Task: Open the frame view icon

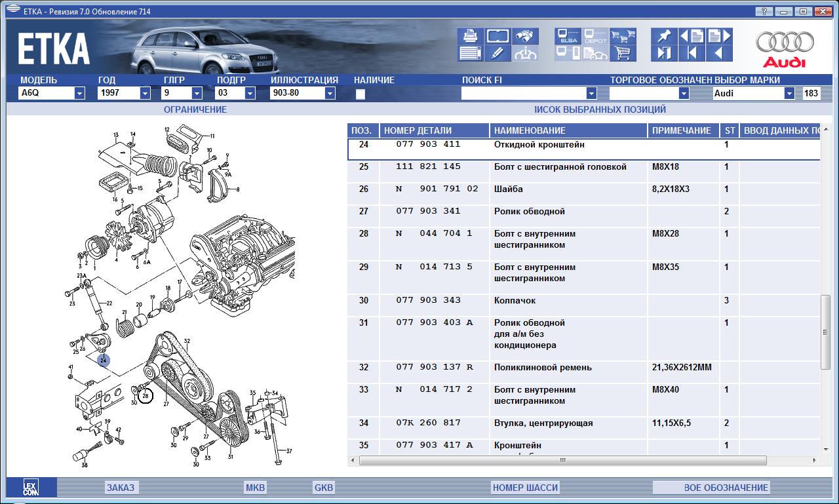Action: (x=498, y=36)
